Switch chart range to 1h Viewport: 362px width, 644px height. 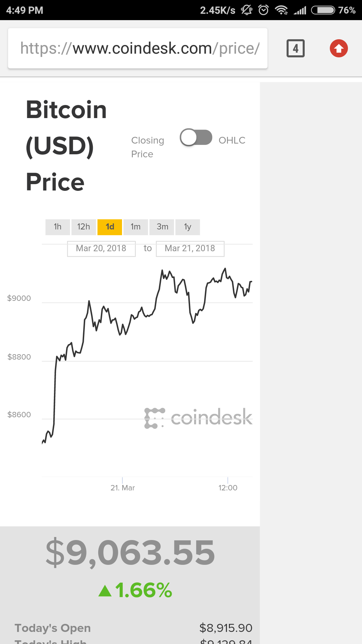(58, 227)
